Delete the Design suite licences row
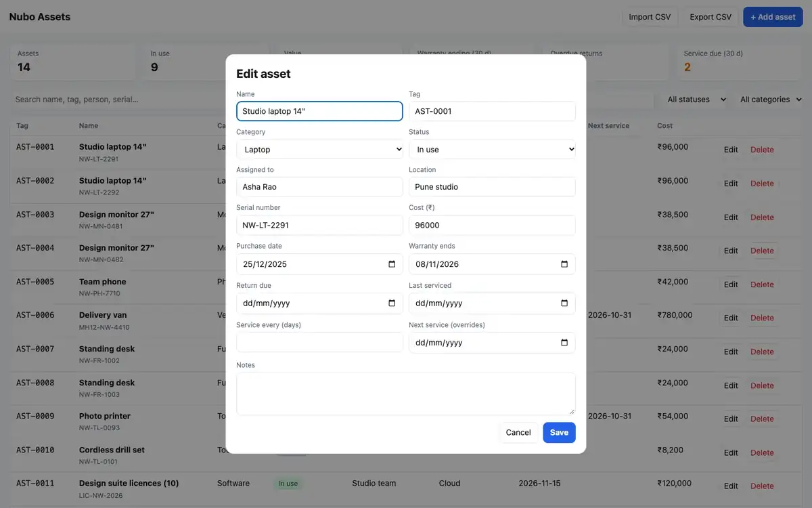Screen dimensions: 812x508 pyautogui.click(x=762, y=486)
